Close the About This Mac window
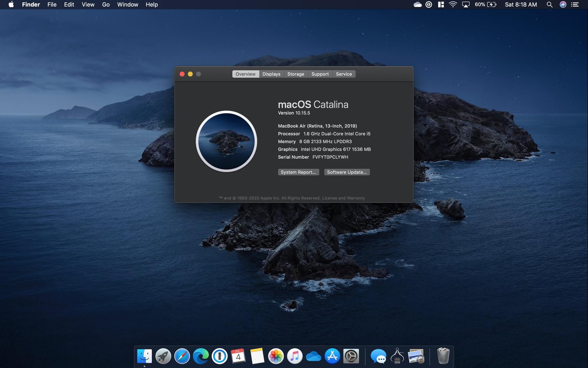This screenshot has width=588, height=368. coord(182,74)
